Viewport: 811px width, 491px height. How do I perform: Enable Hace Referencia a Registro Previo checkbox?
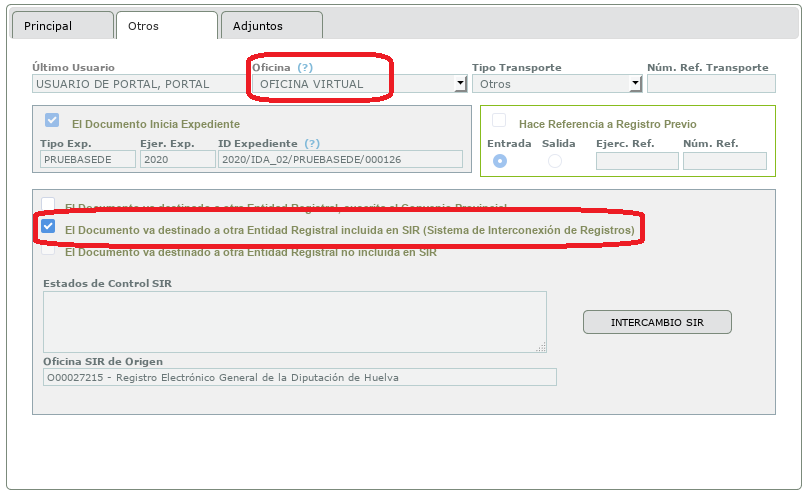[x=499, y=120]
